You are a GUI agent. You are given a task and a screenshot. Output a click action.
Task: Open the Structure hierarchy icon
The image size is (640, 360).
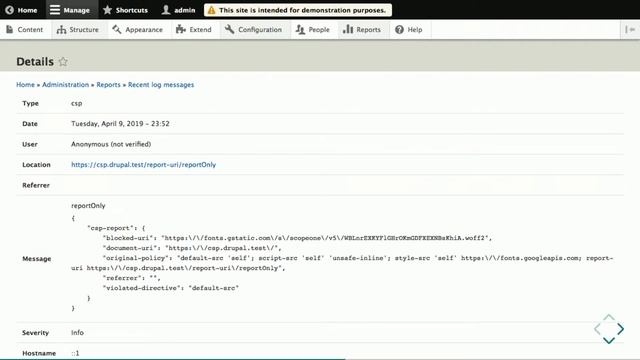pyautogui.click(x=61, y=29)
